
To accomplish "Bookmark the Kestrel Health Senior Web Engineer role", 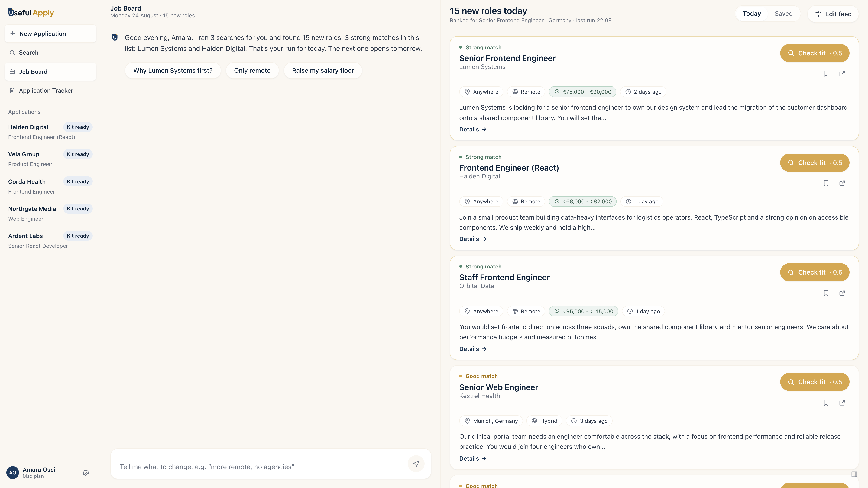I will 826,403.
